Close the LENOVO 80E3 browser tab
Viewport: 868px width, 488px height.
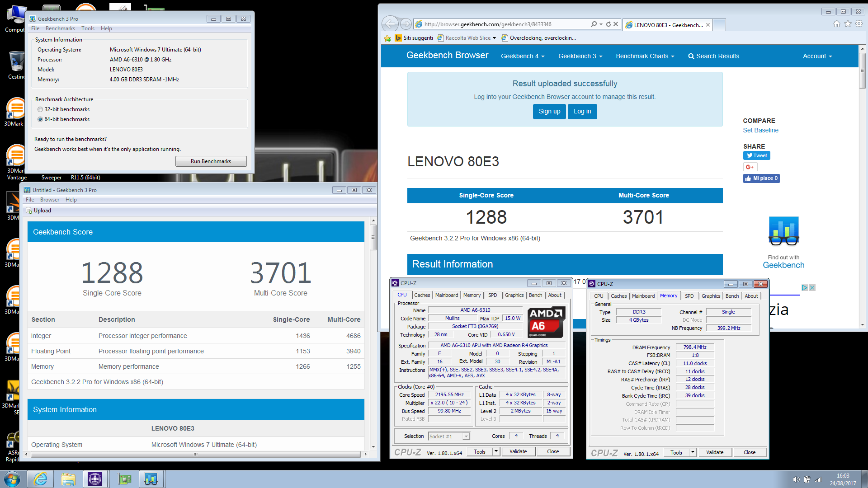click(708, 25)
